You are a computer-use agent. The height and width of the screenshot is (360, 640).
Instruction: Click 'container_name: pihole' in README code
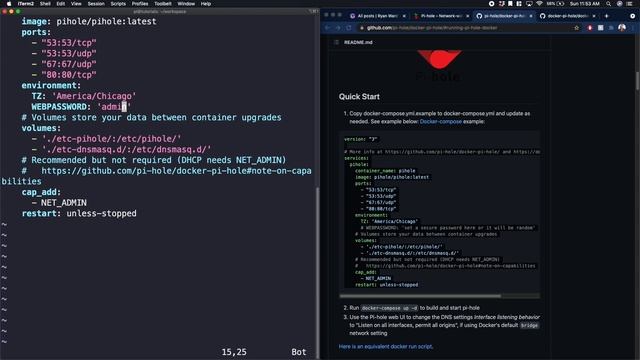385,171
